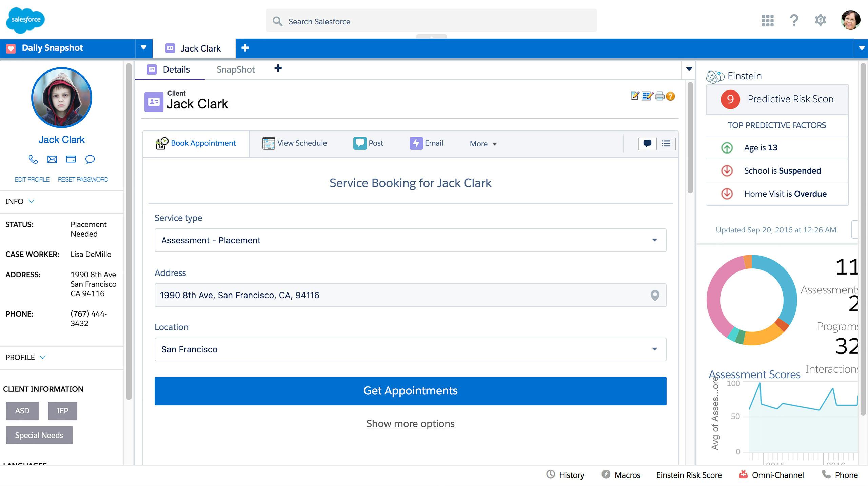Click the EDIT PROFILE link

tap(32, 180)
